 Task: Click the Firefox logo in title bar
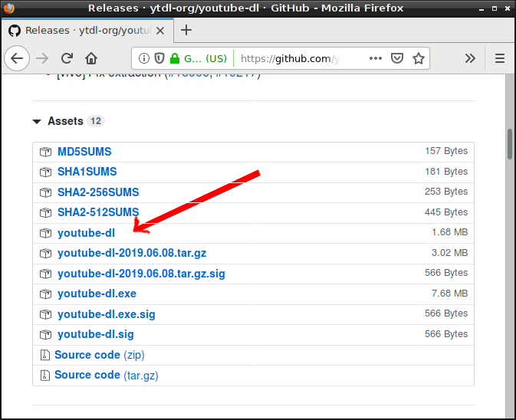point(9,8)
